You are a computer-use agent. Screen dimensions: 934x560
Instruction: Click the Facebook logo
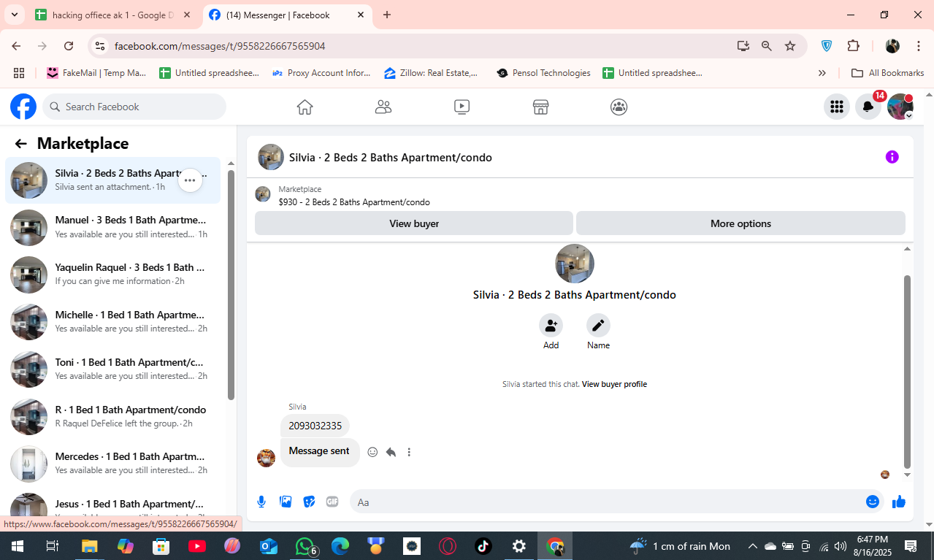pos(23,107)
